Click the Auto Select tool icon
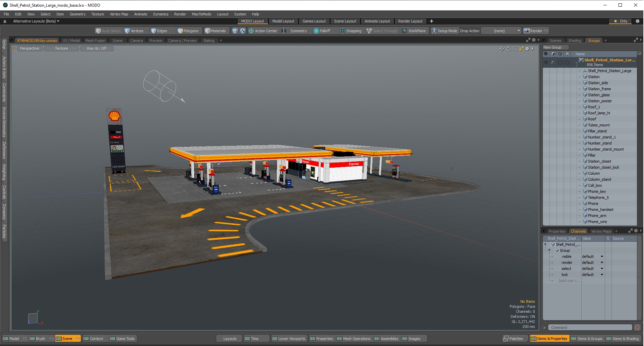The width and height of the screenshot is (644, 346). (98, 31)
